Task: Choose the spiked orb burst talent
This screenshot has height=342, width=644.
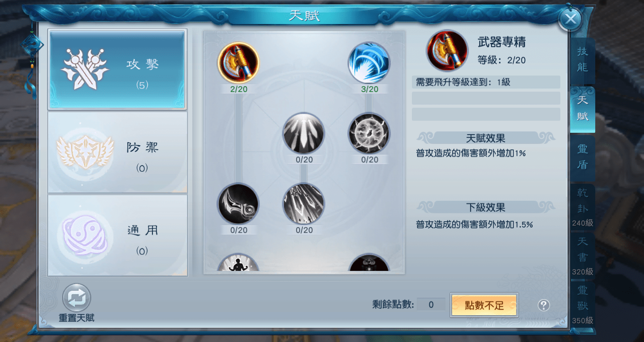Action: [x=369, y=133]
